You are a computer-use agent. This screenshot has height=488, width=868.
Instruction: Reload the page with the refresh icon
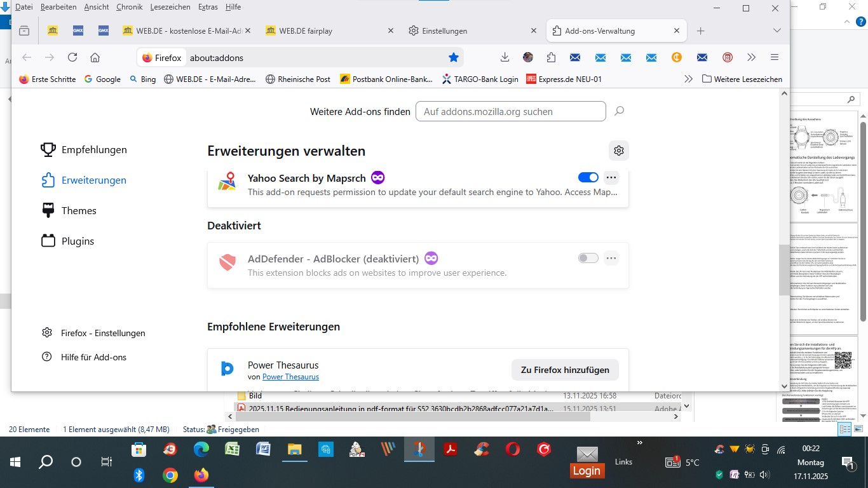point(72,57)
